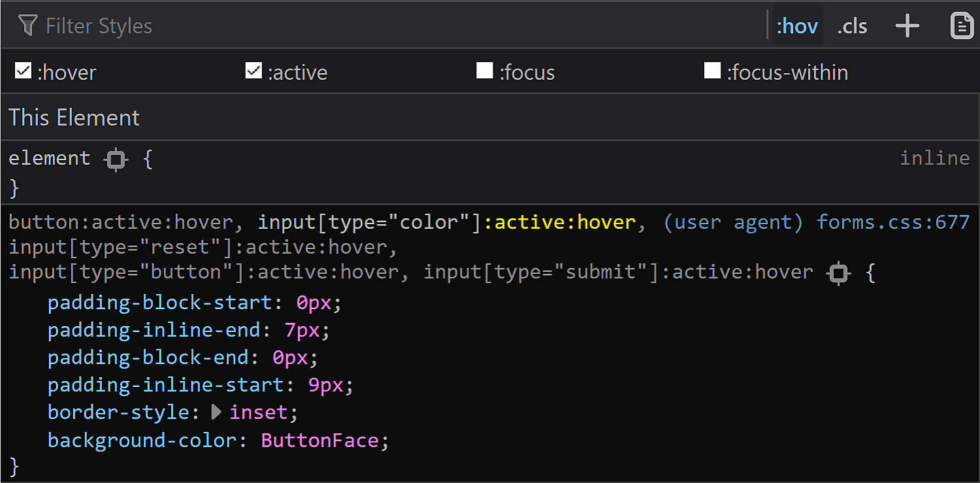Click the inline source link

[935, 158]
